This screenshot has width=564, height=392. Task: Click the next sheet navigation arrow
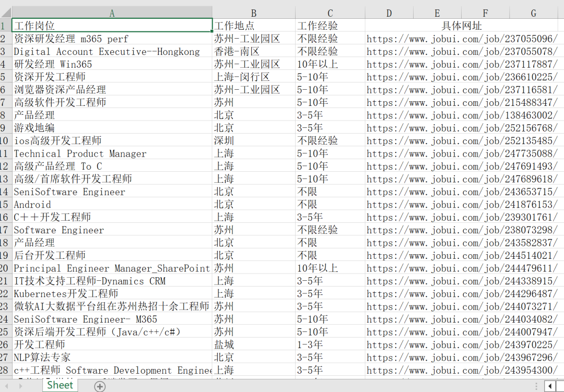[20, 386]
